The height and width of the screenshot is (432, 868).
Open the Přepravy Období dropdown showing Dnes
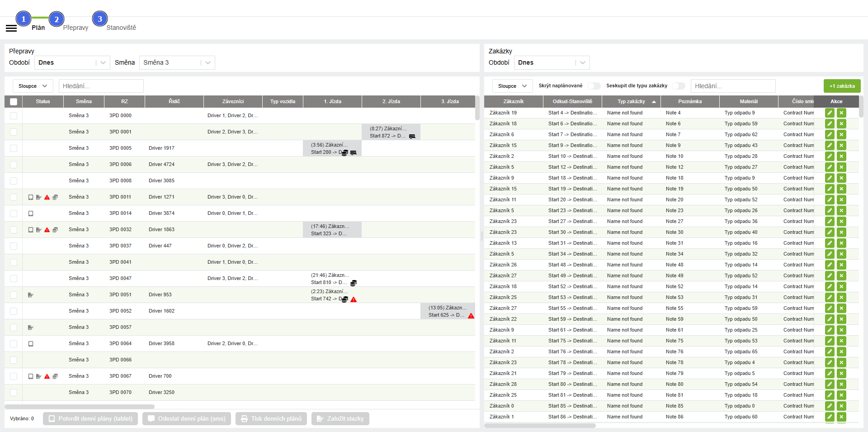(72, 62)
